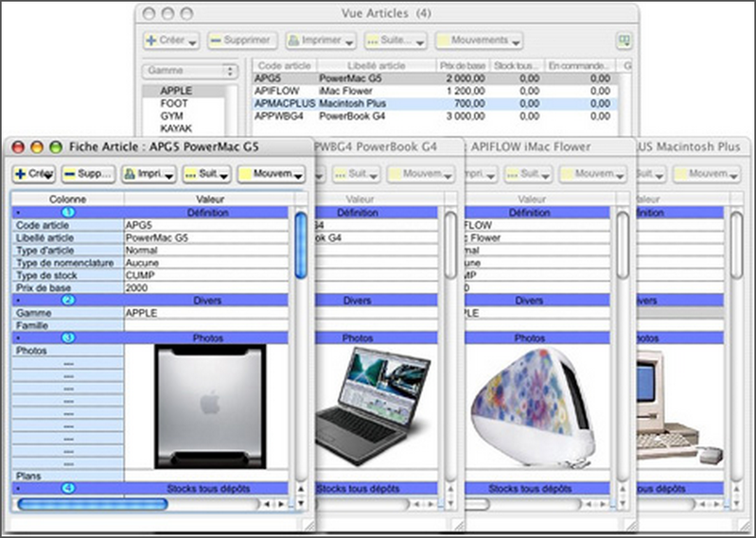Collapse section 3 Photos in APG5 window
This screenshot has height=538, width=756.
(x=68, y=338)
